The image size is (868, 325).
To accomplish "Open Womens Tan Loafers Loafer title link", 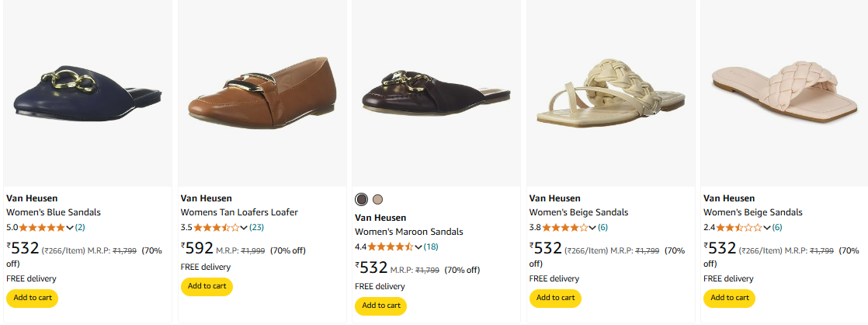I will click(240, 212).
